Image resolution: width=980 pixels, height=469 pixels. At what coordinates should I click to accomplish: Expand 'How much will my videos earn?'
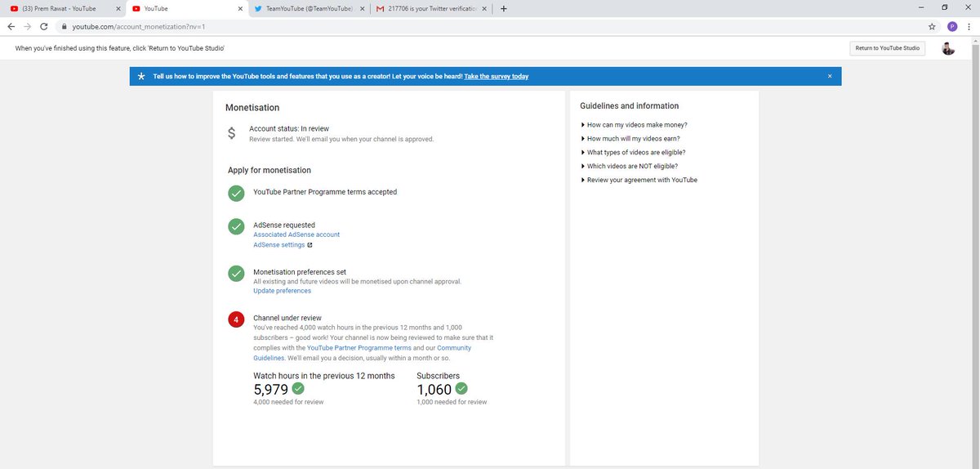(630, 139)
